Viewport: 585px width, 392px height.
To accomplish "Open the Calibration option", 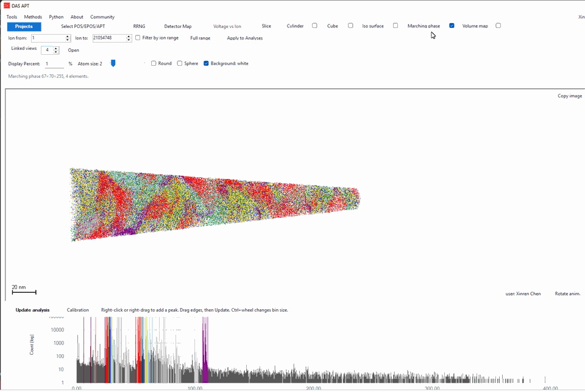I will 77,310.
